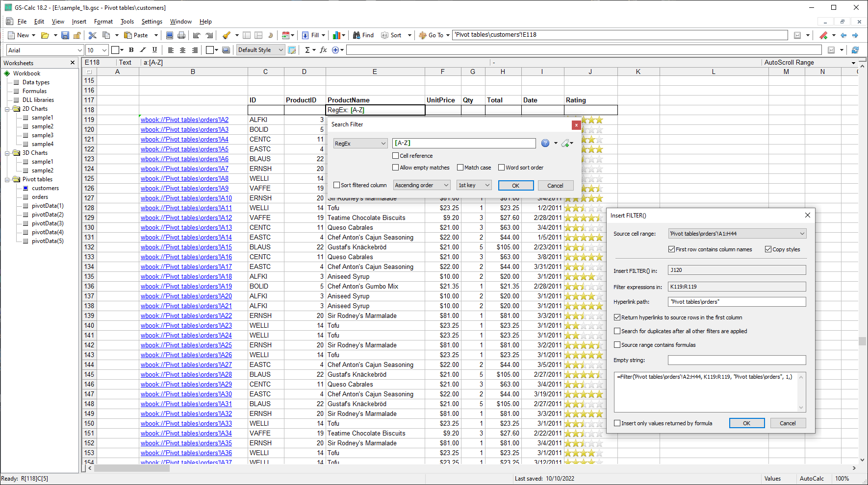Viewport: 868px width, 485px height.
Task: Open the Insert menu
Action: pos(79,22)
